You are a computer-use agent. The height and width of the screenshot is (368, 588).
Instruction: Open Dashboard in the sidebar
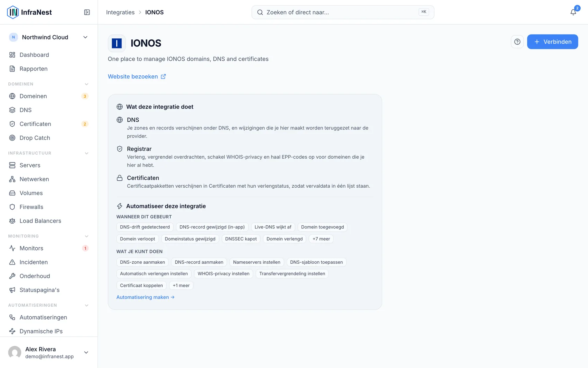[49, 55]
